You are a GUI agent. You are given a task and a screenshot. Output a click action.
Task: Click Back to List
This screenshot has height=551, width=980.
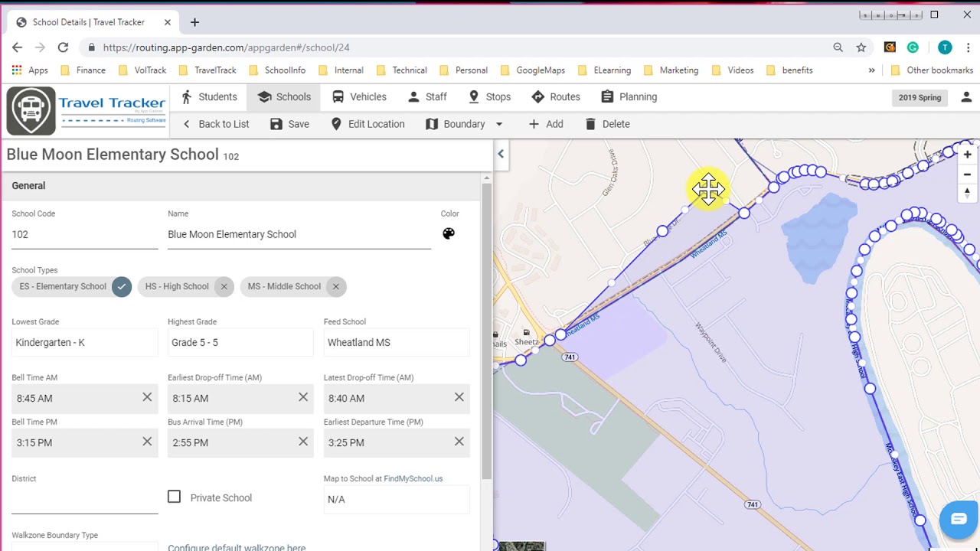[215, 124]
